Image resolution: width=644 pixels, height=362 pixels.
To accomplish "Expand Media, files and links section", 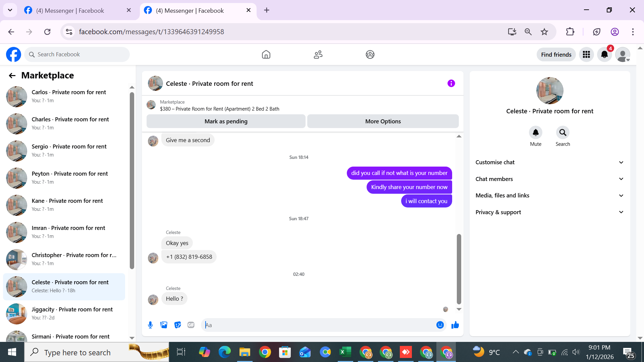I will (549, 195).
